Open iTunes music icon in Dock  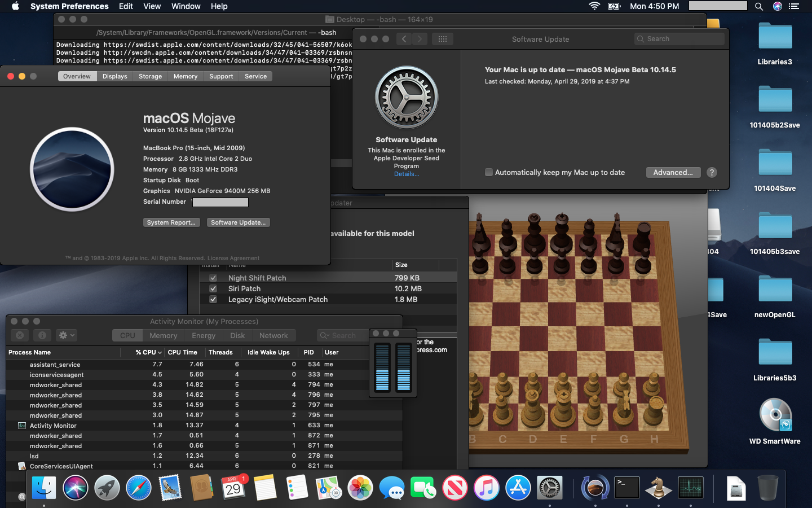click(486, 488)
